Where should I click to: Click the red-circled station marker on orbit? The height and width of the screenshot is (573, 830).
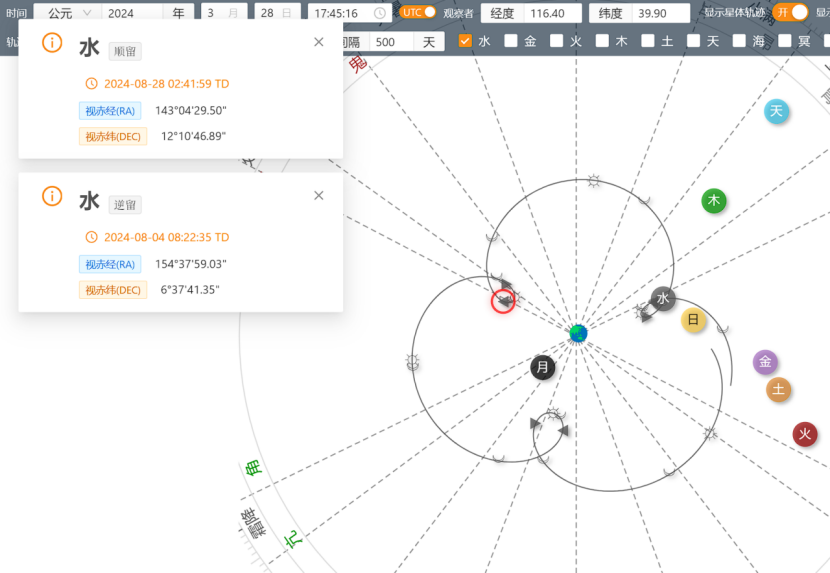(503, 301)
